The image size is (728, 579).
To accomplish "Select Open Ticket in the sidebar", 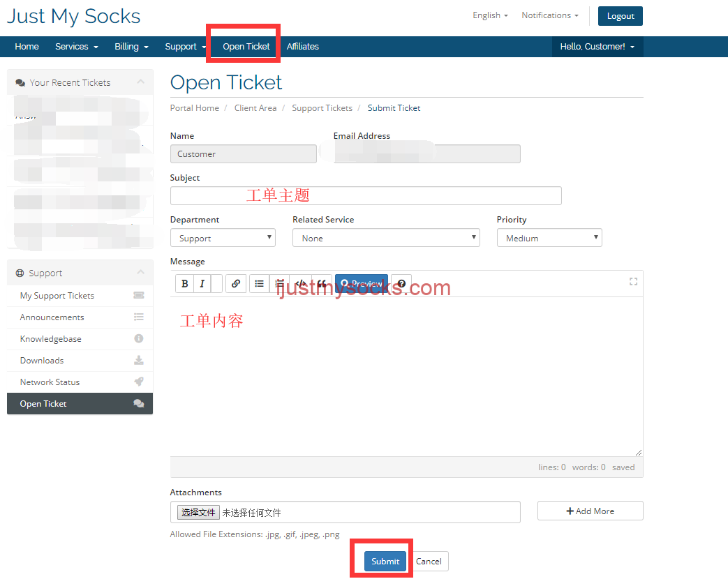I will tap(80, 404).
